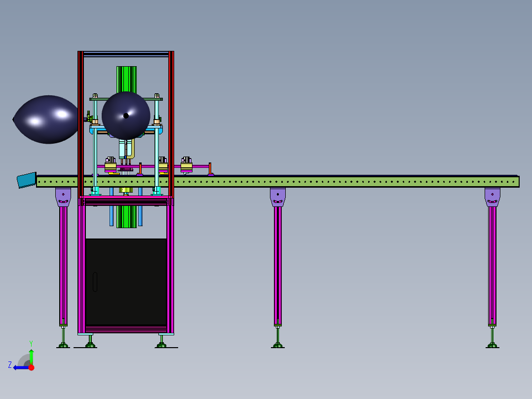Select the large dark lens-shaped body at left
The width and height of the screenshot is (532, 399).
[x=46, y=120]
